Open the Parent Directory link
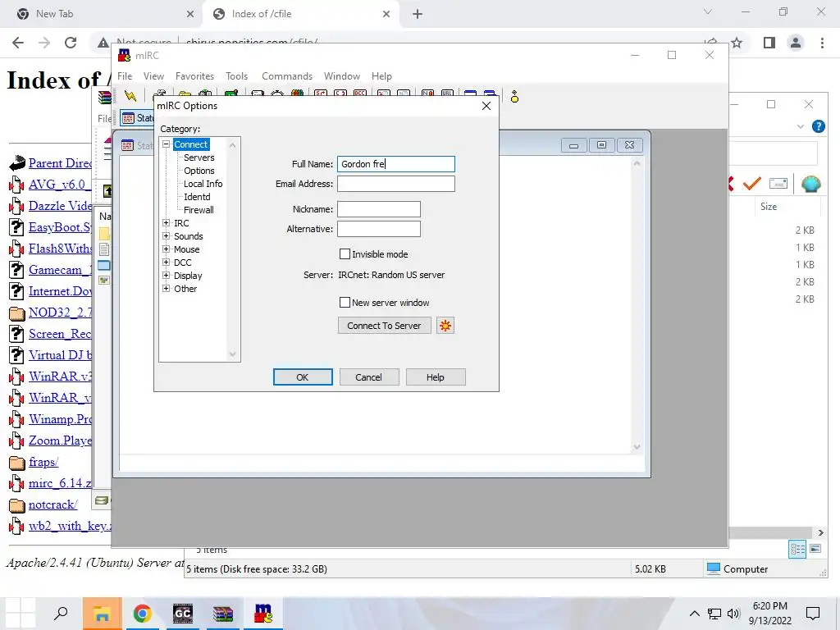The width and height of the screenshot is (840, 630). tap(59, 163)
